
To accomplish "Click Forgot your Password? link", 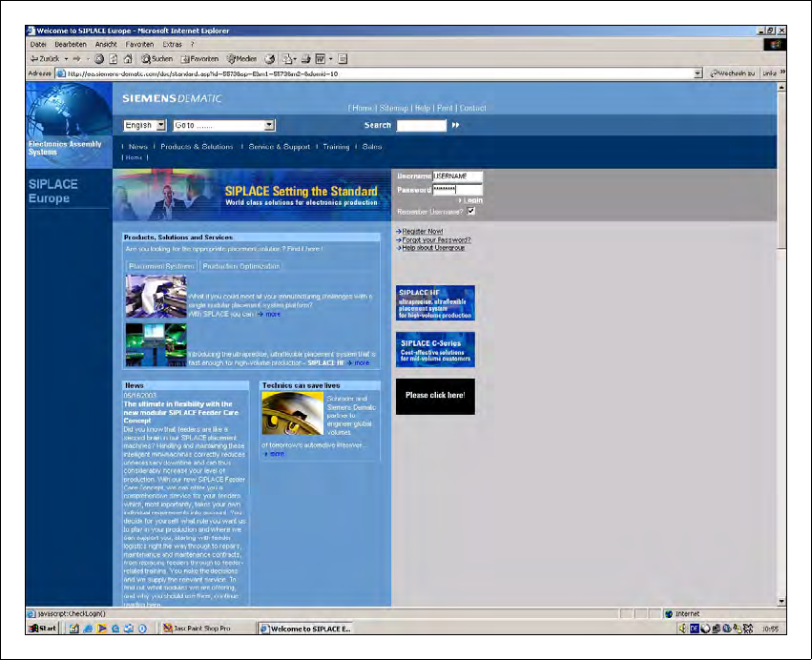I will [x=437, y=239].
